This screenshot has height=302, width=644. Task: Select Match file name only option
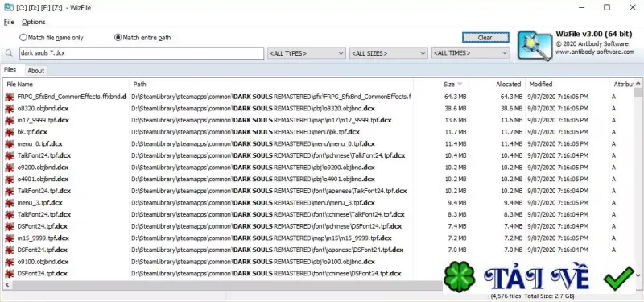pos(52,37)
